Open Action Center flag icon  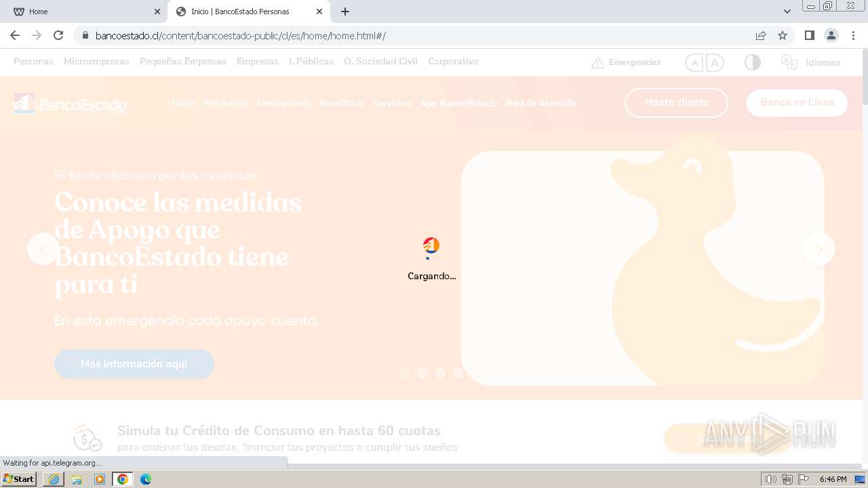(804, 479)
